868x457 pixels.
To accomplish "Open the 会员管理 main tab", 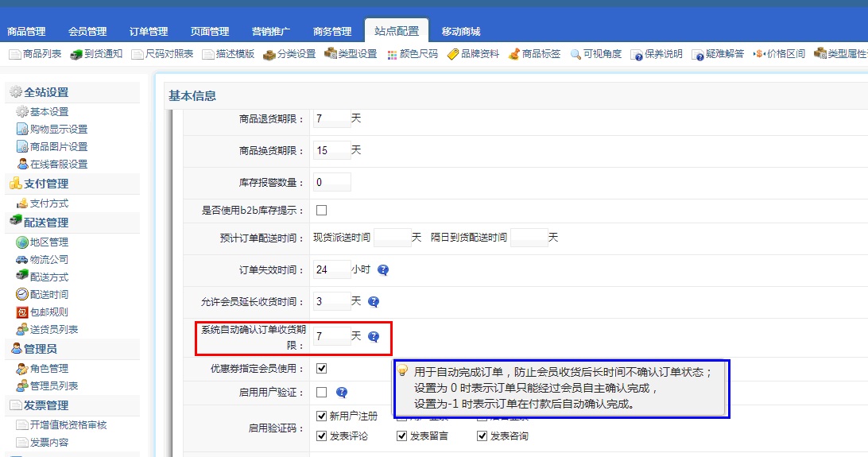I will click(x=87, y=32).
